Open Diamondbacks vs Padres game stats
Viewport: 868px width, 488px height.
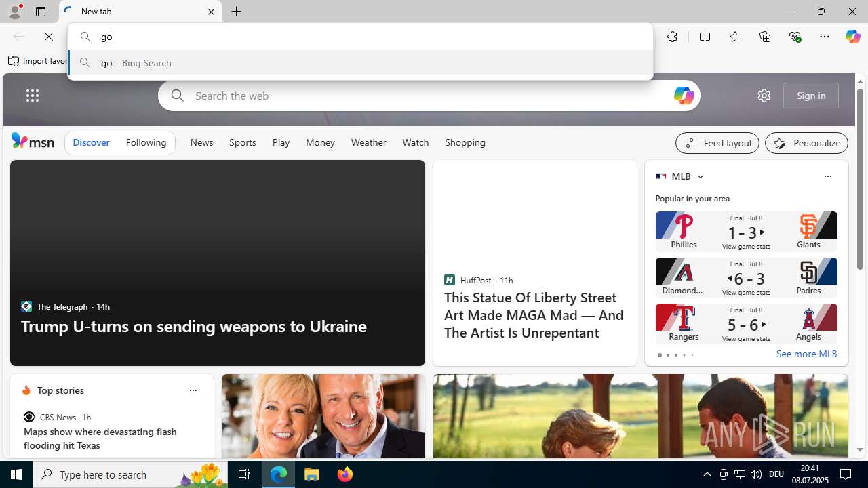(746, 278)
